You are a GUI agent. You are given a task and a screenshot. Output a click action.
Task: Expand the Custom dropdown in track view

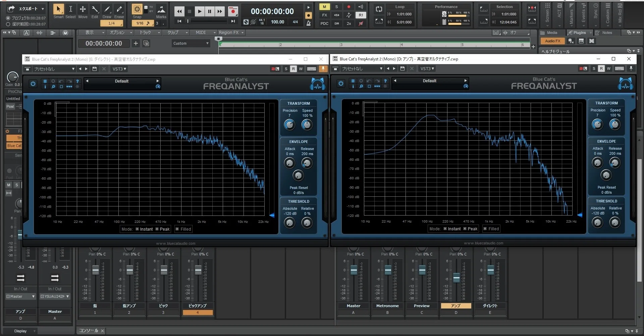[x=191, y=43]
